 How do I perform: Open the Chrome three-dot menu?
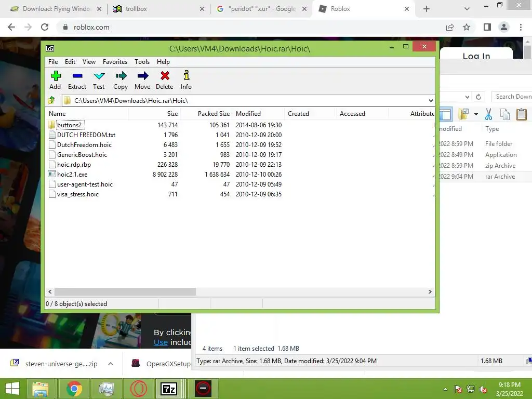(521, 27)
